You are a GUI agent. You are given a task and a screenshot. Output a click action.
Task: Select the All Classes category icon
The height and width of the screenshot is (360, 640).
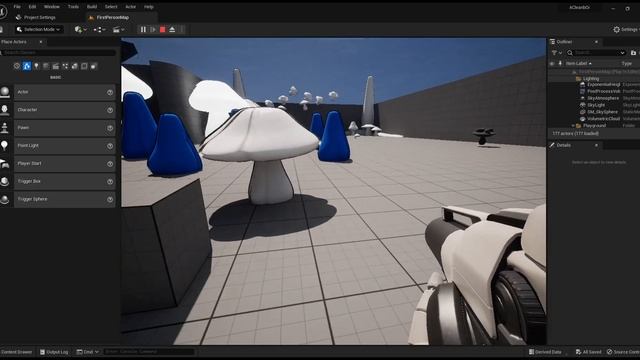tap(94, 66)
